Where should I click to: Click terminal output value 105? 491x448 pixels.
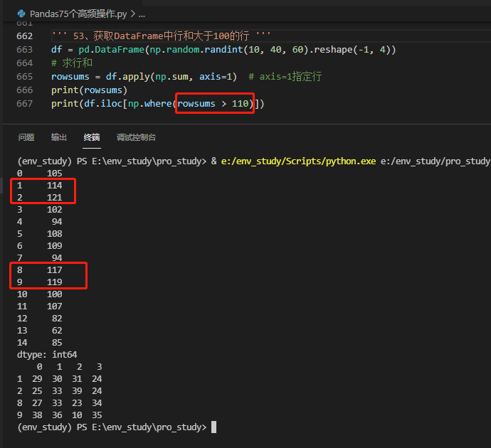pos(55,174)
